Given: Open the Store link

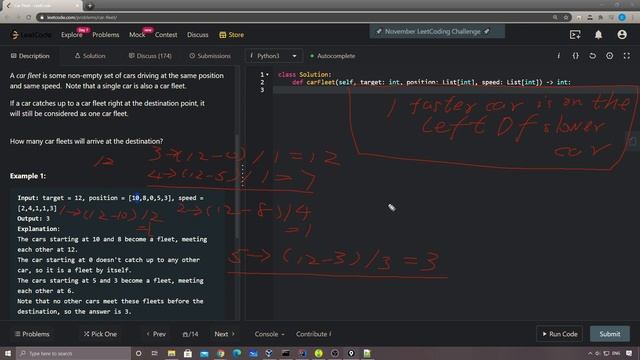Looking at the screenshot, I should [231, 35].
